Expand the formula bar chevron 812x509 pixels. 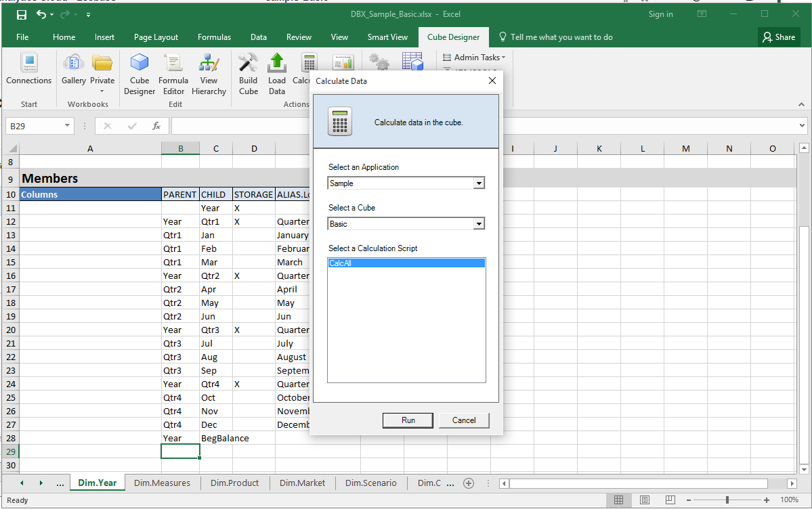tap(802, 125)
